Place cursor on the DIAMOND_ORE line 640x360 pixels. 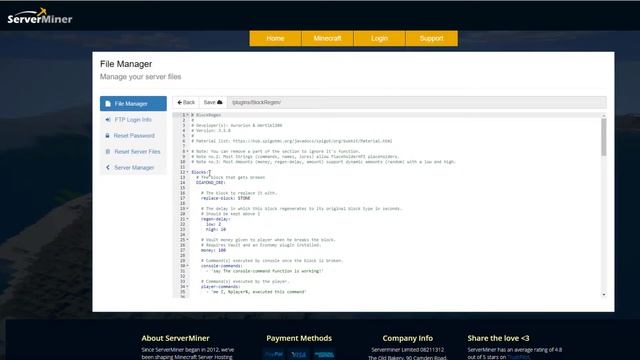tap(211, 182)
